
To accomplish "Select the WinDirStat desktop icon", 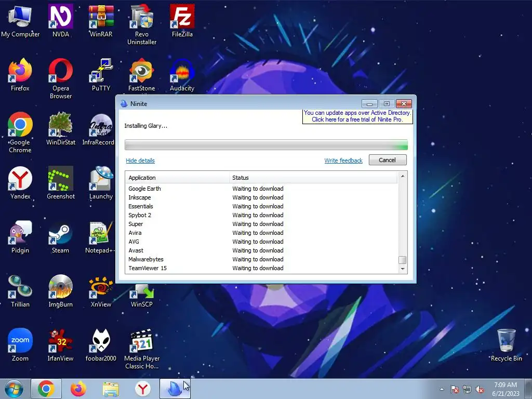I will [60, 129].
